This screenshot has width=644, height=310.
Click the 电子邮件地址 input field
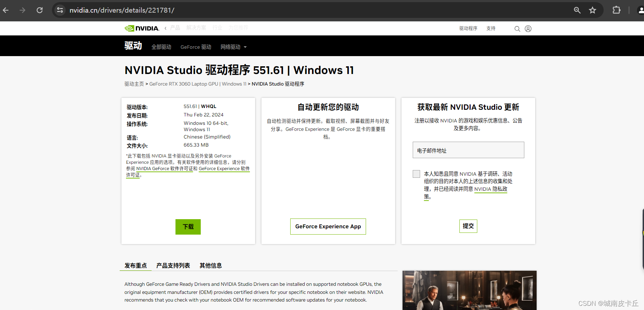[x=468, y=150]
